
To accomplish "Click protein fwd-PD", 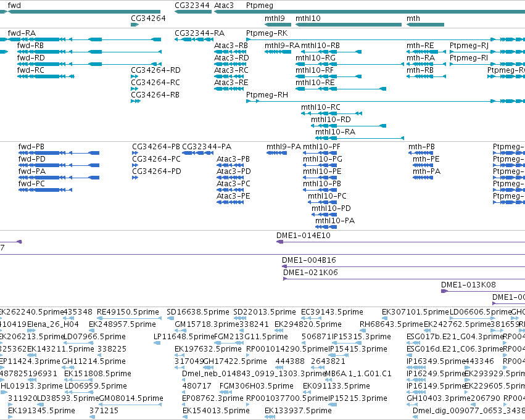I will pos(59,165).
